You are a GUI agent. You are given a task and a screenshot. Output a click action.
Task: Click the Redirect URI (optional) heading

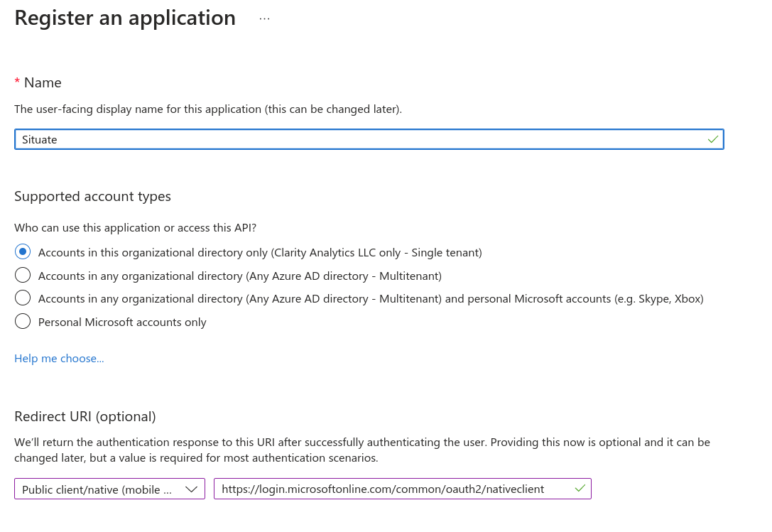coord(85,416)
